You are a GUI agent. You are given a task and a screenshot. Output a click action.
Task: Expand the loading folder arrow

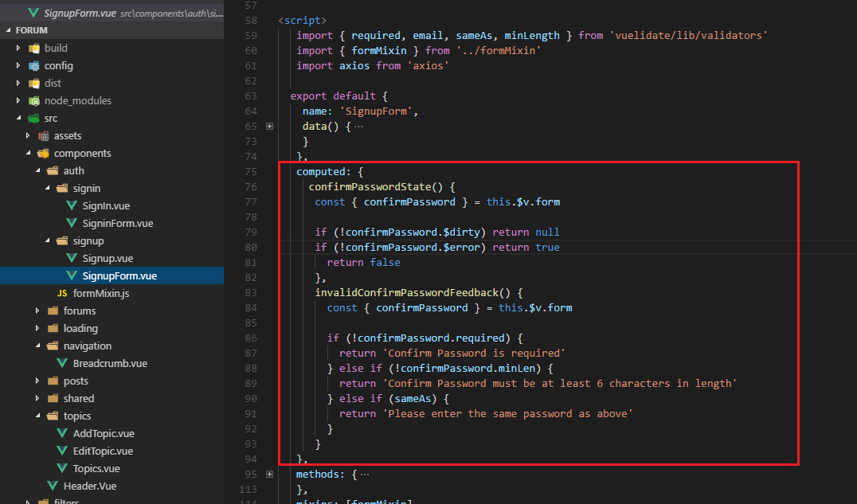(x=37, y=328)
